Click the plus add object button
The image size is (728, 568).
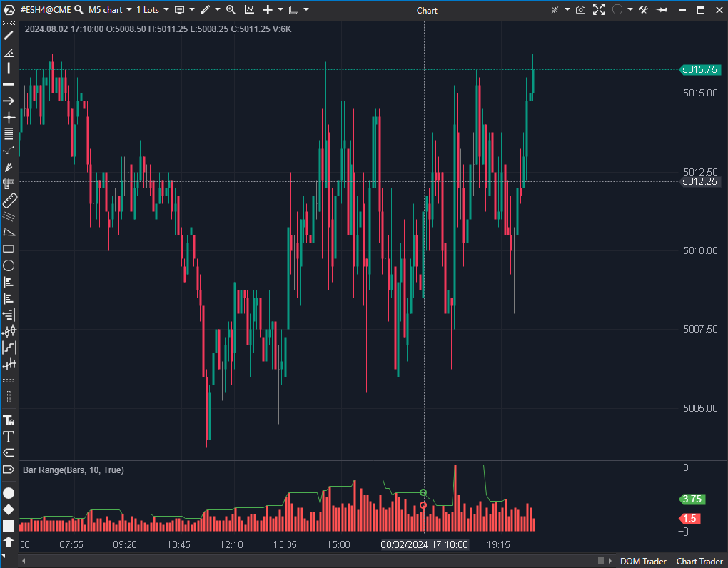(x=268, y=10)
